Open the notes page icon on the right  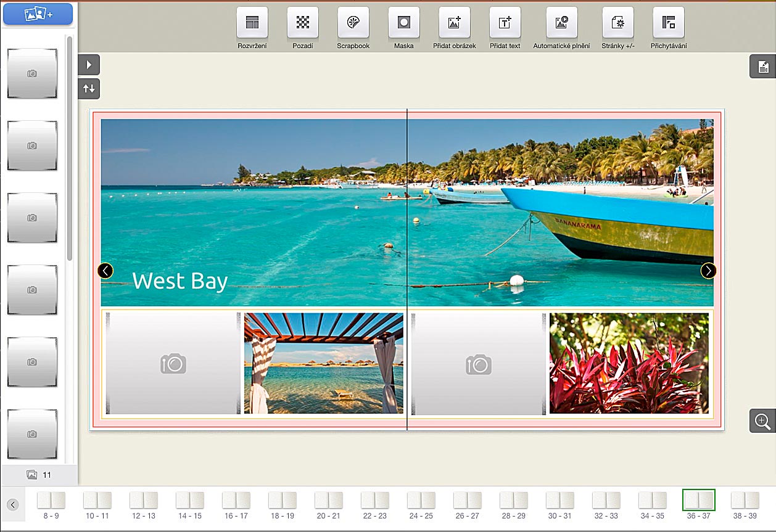pos(763,67)
